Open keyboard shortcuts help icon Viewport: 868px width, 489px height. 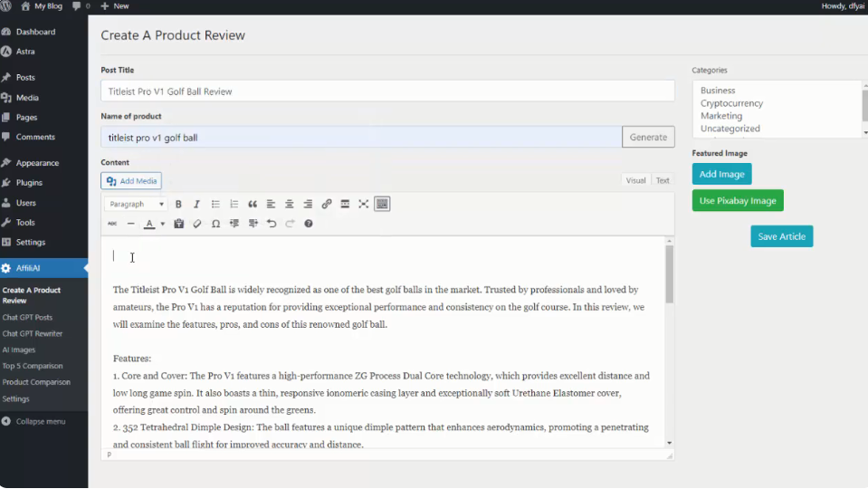(309, 224)
